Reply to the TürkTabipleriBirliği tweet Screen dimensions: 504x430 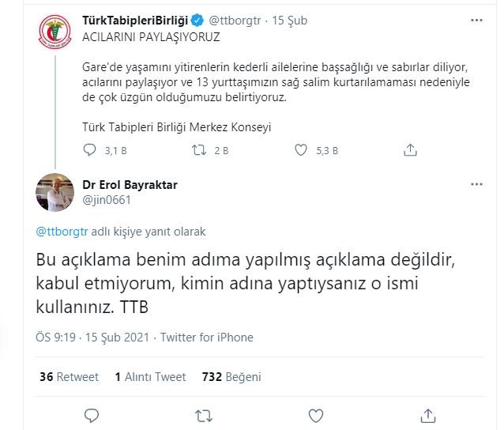(x=90, y=149)
